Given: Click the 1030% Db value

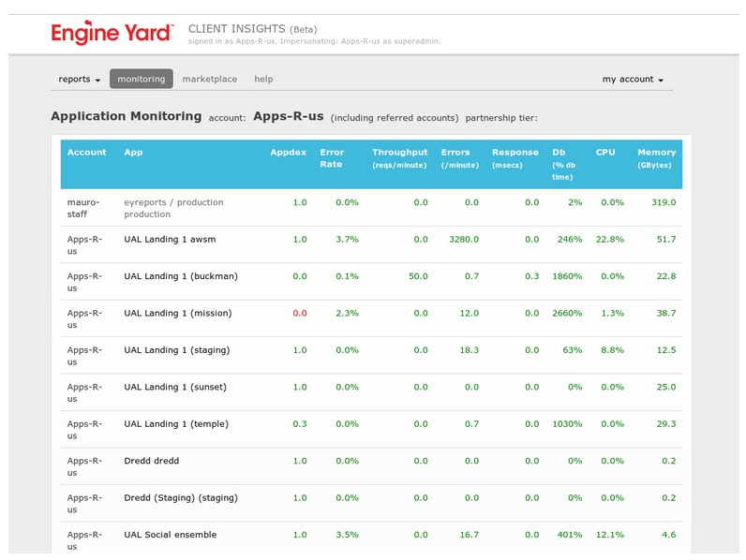Looking at the screenshot, I should tap(567, 424).
